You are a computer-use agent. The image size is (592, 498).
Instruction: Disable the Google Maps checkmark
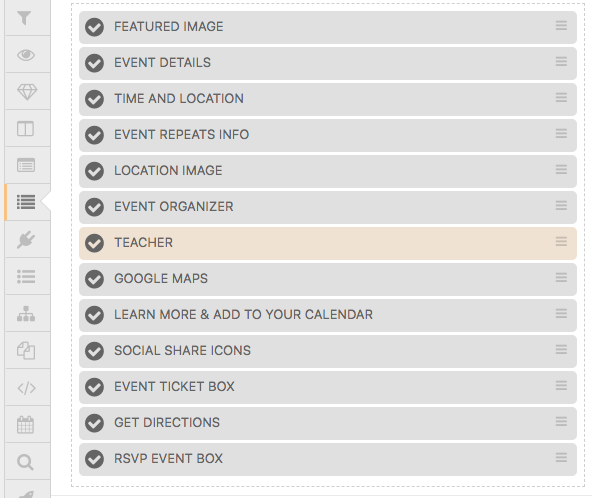[94, 279]
